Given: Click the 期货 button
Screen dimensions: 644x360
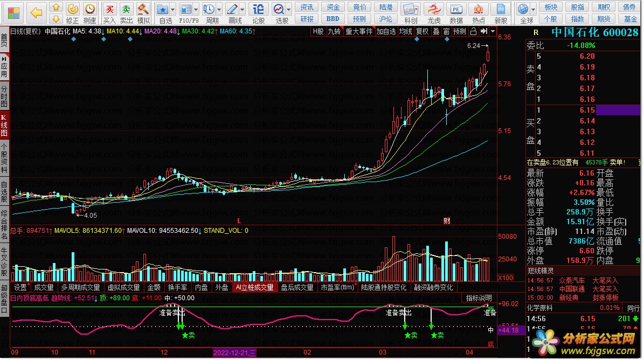Looking at the screenshot, I should coord(604,19).
